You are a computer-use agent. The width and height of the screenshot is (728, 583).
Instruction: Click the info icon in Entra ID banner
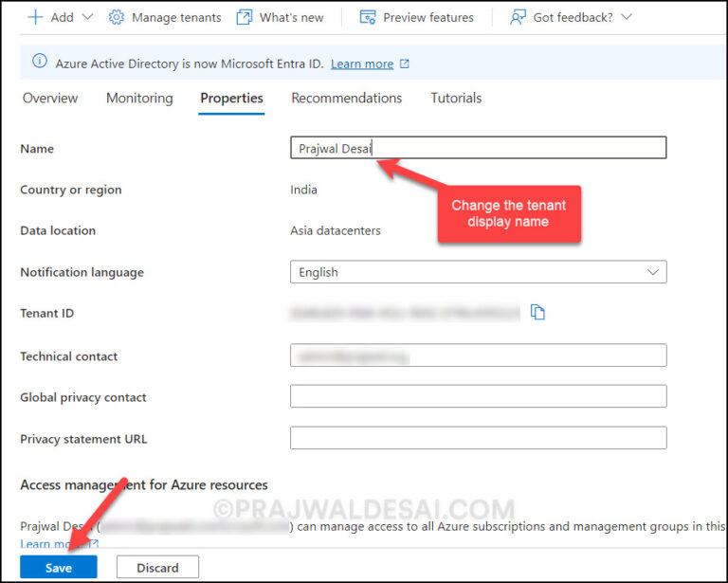pos(40,62)
